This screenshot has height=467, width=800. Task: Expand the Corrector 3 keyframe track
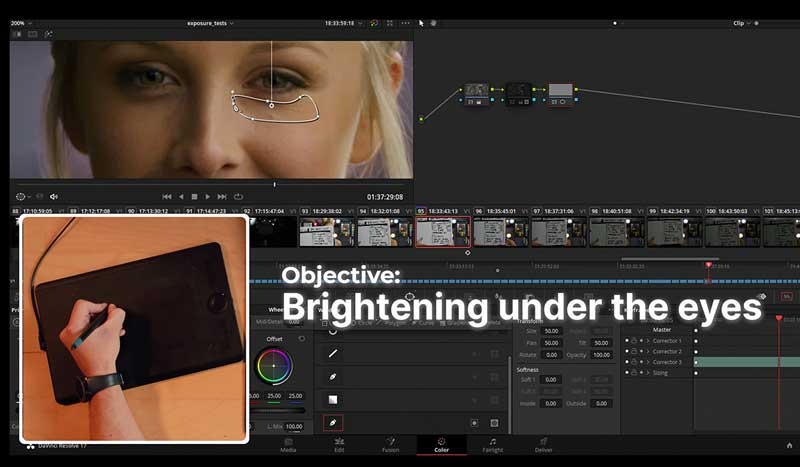[648, 362]
